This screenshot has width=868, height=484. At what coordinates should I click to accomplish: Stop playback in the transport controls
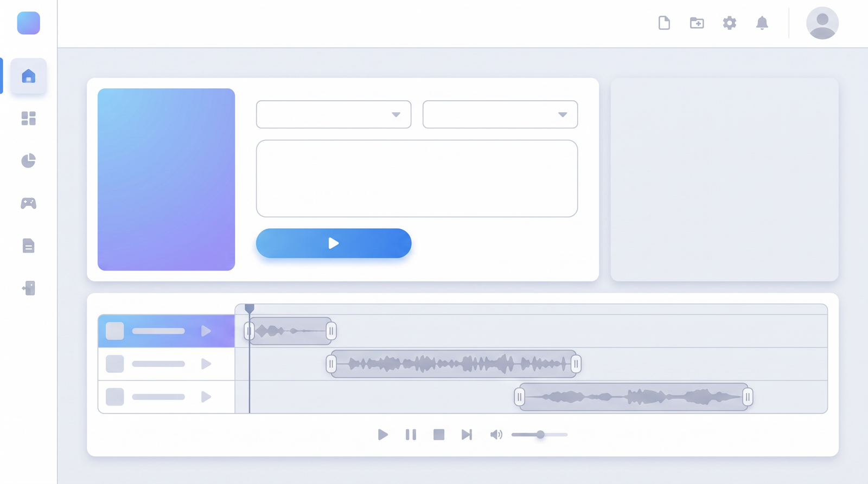tap(439, 435)
